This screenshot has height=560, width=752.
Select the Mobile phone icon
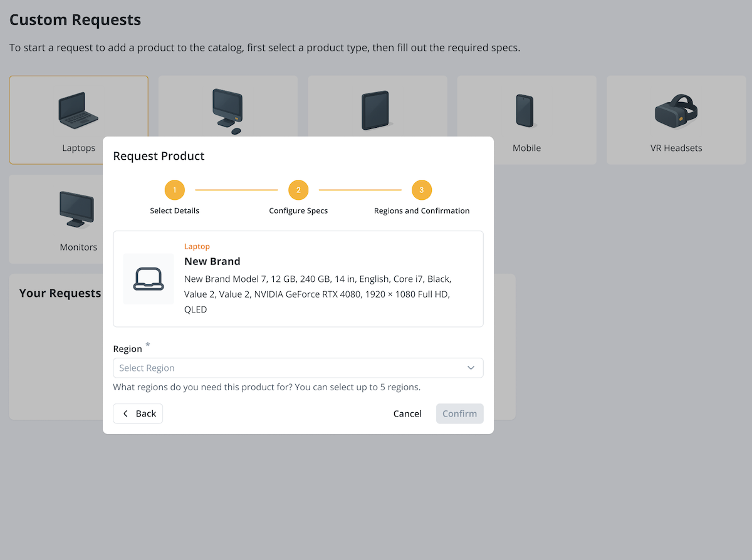click(x=525, y=111)
